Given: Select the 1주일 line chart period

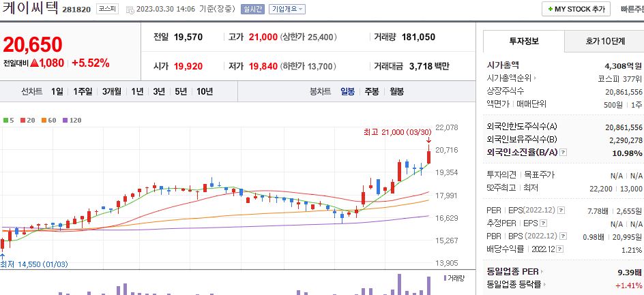Looking at the screenshot, I should pyautogui.click(x=83, y=91).
